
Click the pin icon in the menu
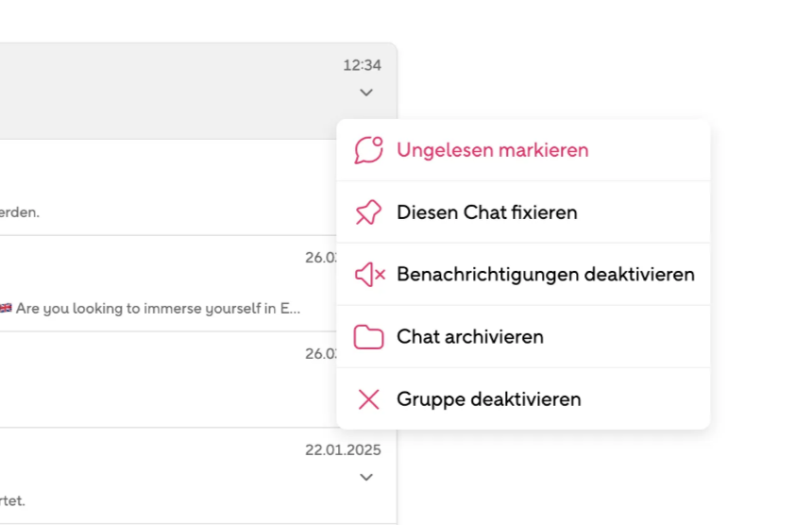tap(368, 212)
